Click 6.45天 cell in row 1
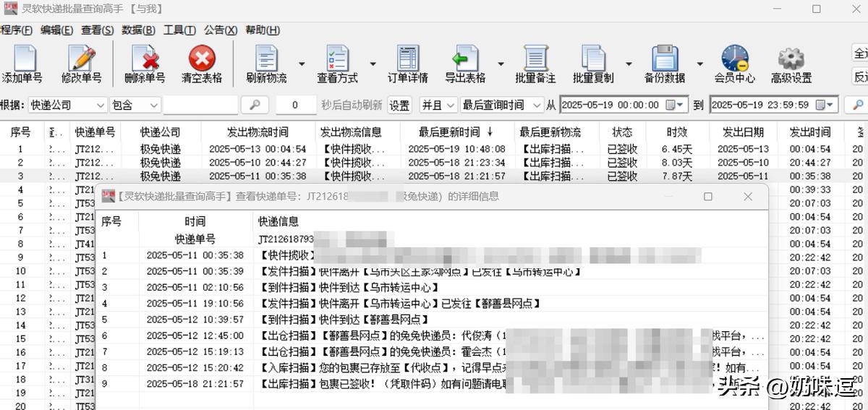The height and width of the screenshot is (410, 868). tap(676, 149)
